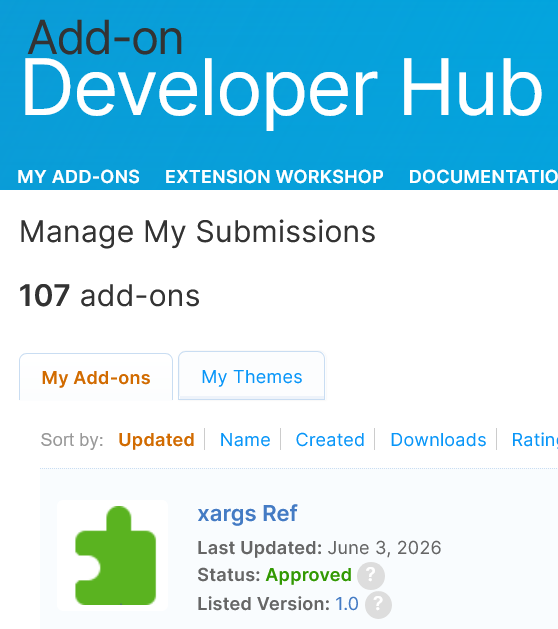Click the green Approved status text
Screen dimensions: 558x629
click(x=308, y=575)
